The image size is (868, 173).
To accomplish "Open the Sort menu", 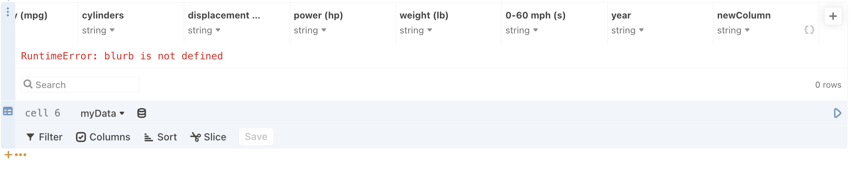I will (x=161, y=137).
